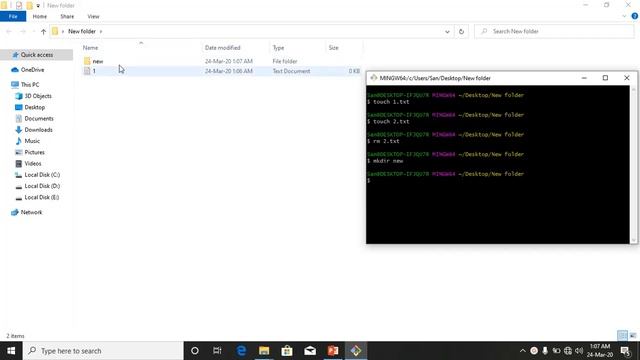640x360 pixels.
Task: Show hidden system tray icons
Action: [522, 351]
